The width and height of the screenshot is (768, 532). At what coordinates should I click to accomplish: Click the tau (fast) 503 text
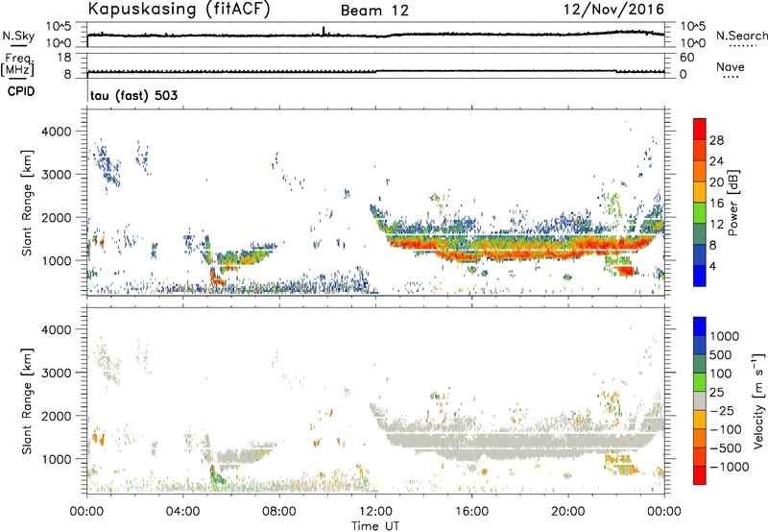coord(133,95)
